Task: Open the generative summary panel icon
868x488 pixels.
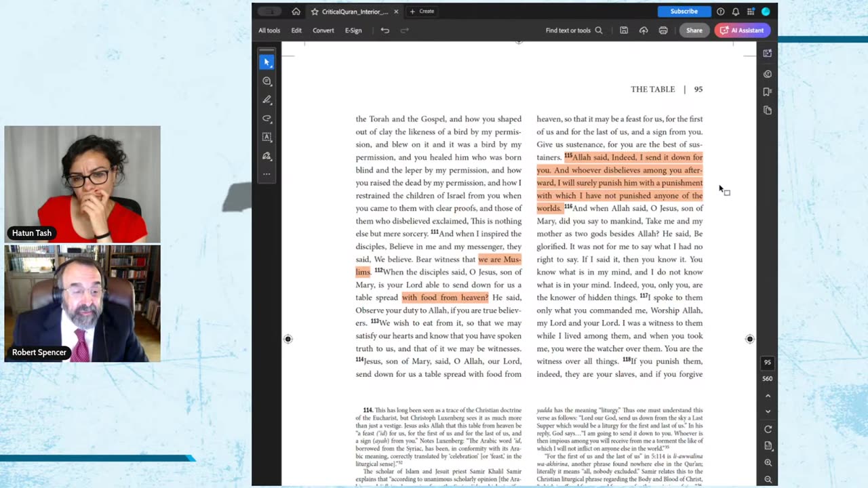Action: tap(767, 53)
